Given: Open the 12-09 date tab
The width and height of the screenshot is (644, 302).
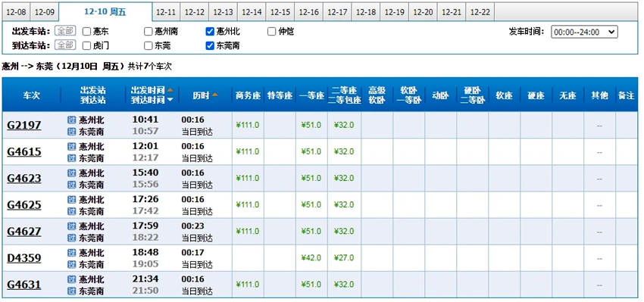Looking at the screenshot, I should click(x=45, y=12).
